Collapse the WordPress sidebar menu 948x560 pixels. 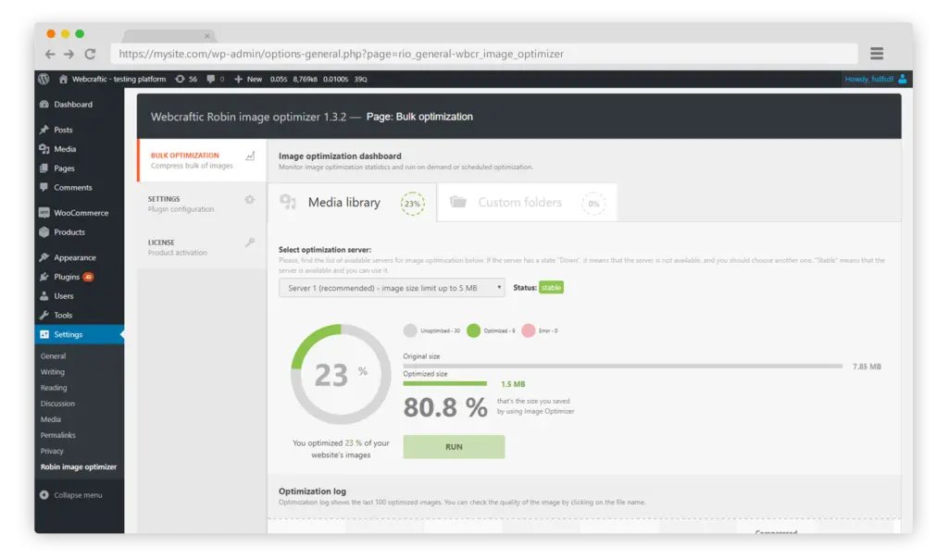[71, 494]
